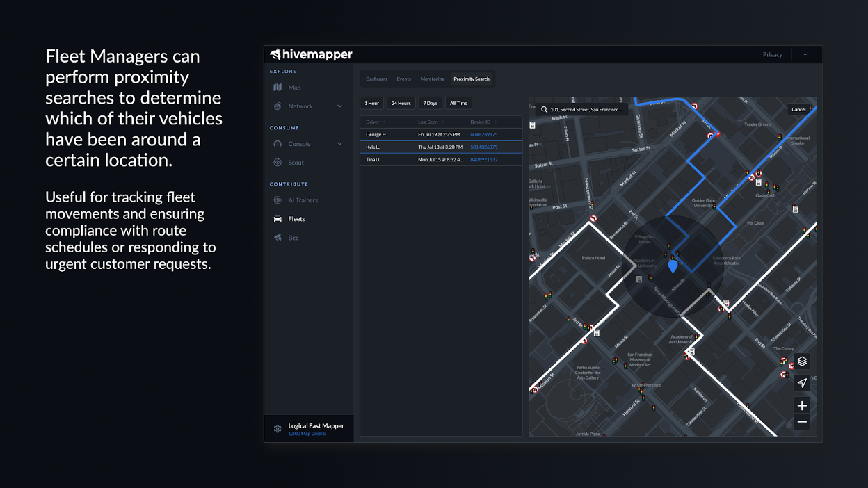The width and height of the screenshot is (868, 488).
Task: Click the search magnifier icon on map
Action: 543,109
